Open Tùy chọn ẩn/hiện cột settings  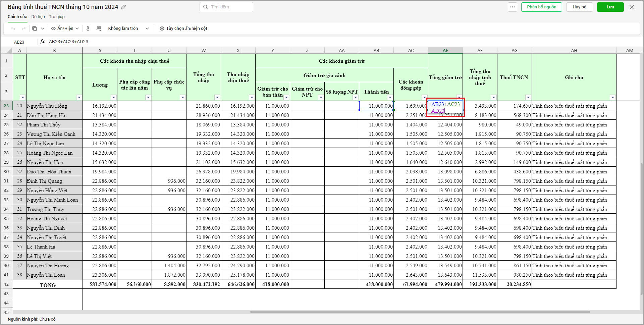183,29
